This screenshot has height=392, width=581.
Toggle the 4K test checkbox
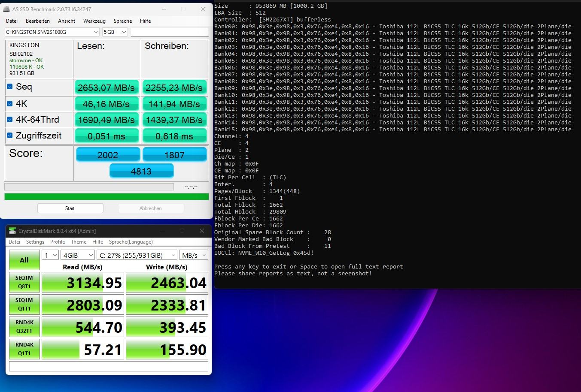click(x=10, y=103)
